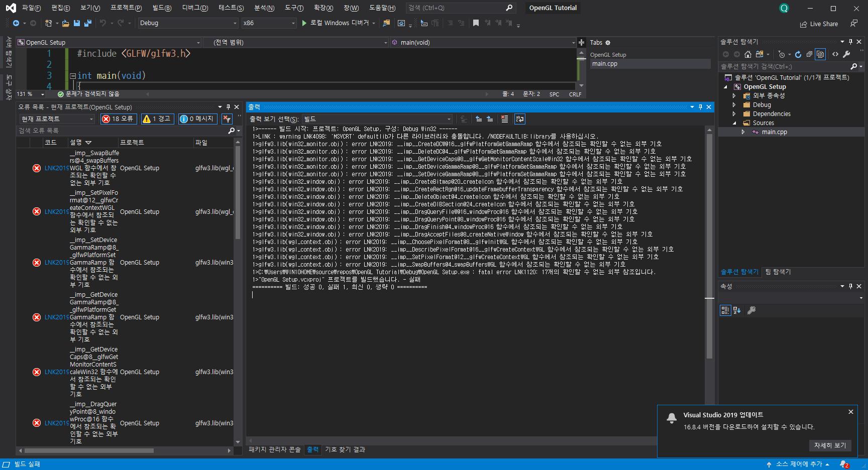Dismiss the Visual Studio 2019 update notification
This screenshot has height=470, width=868.
851,412
